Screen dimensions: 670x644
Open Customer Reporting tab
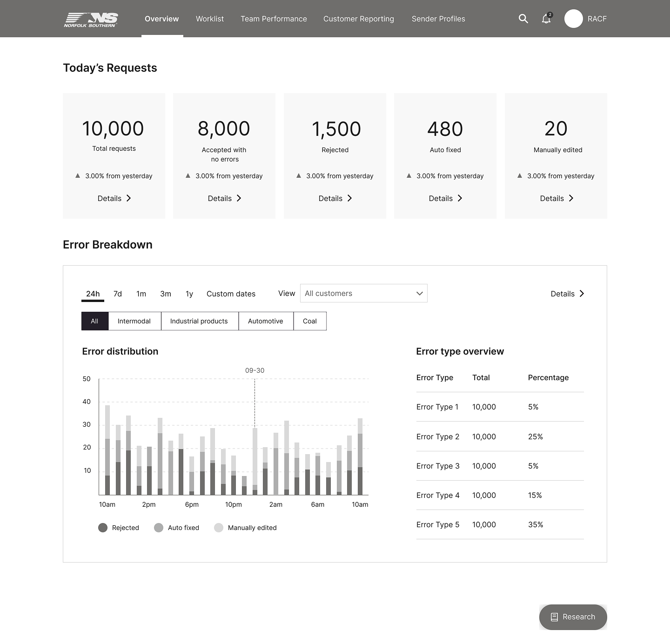coord(359,19)
